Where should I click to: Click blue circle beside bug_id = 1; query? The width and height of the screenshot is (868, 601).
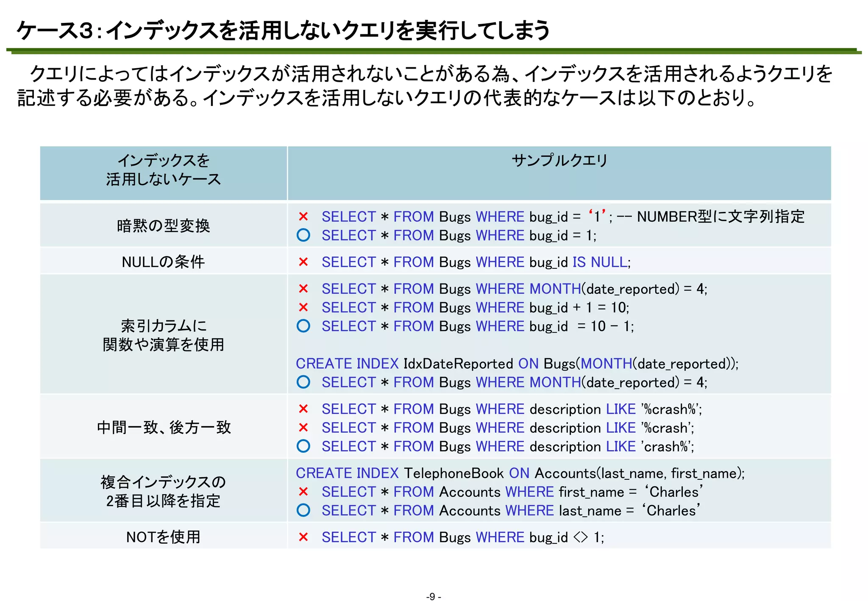303,235
